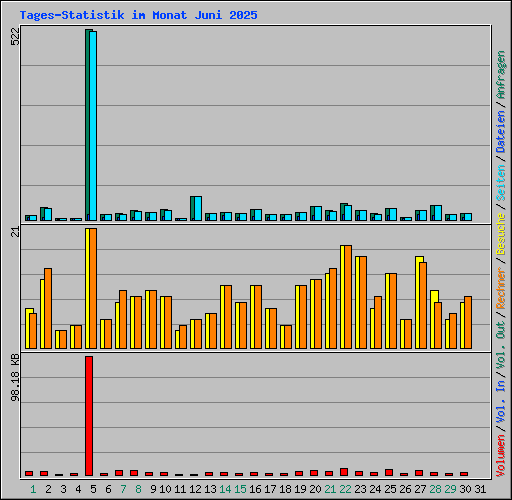
Task: Click day label "12" on the x-axis
Action: pyautogui.click(x=195, y=489)
